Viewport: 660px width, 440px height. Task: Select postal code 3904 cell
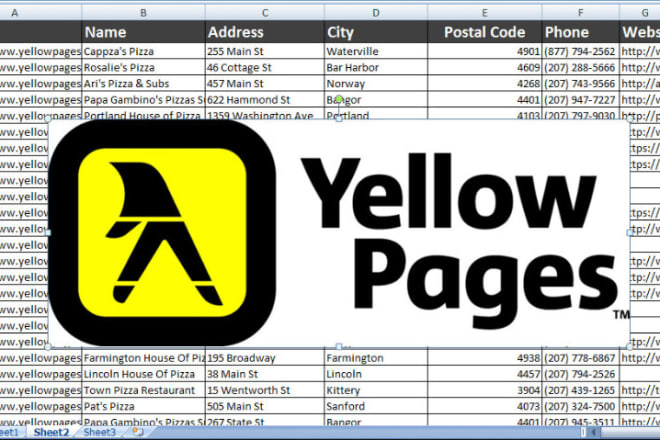pyautogui.click(x=484, y=390)
